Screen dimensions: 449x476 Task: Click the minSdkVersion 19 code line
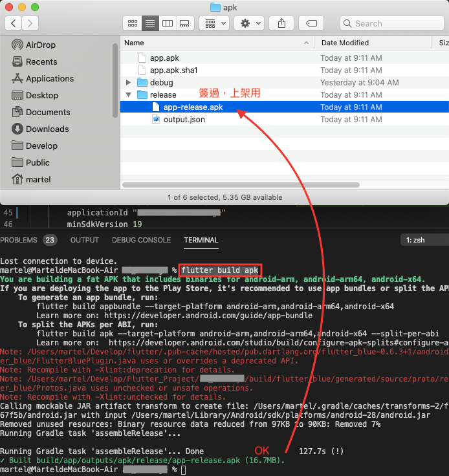[104, 224]
